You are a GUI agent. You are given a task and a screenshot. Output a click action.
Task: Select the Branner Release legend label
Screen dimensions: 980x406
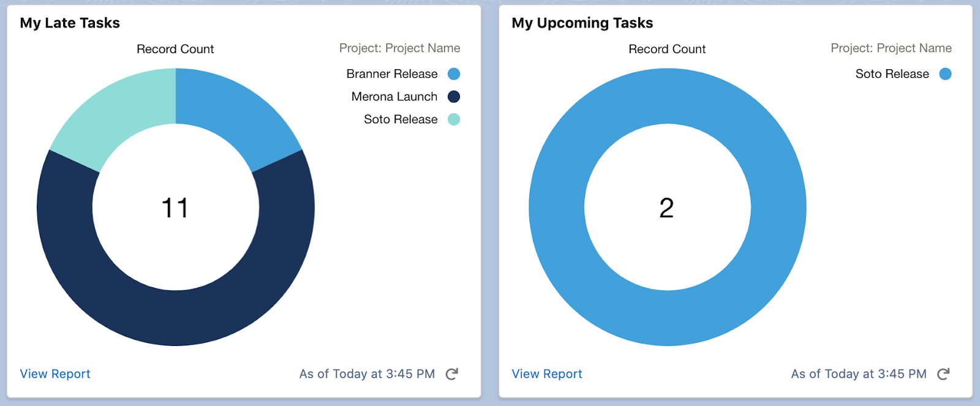click(x=392, y=74)
